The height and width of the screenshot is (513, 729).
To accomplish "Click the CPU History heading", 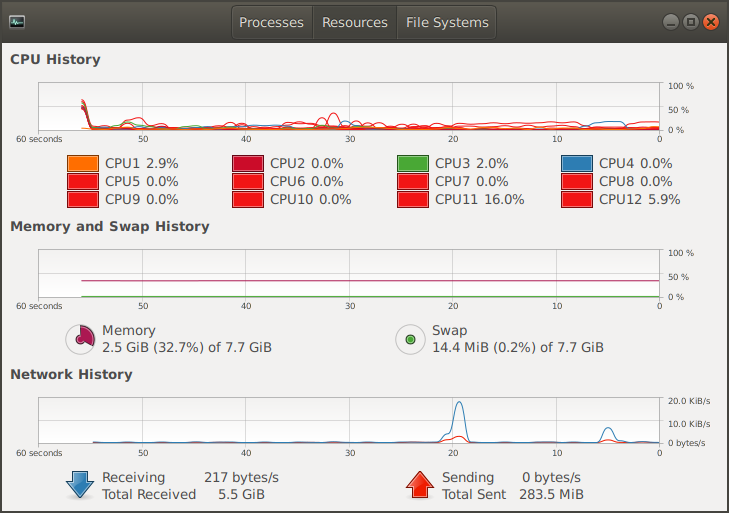I will click(55, 60).
